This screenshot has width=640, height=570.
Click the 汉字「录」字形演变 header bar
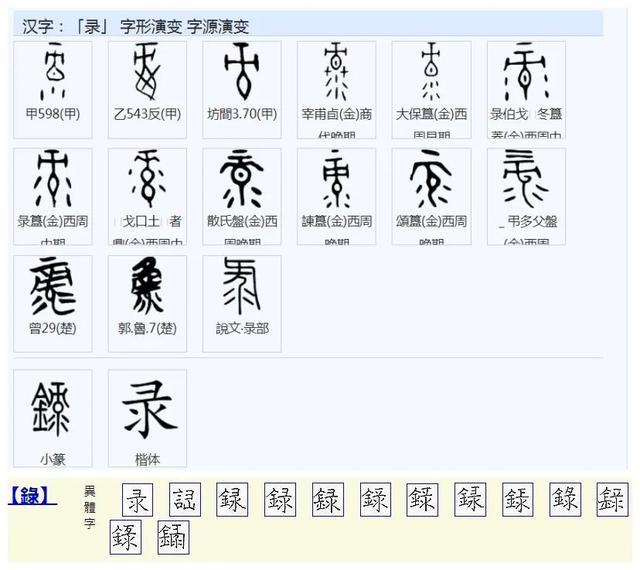pyautogui.click(x=310, y=25)
